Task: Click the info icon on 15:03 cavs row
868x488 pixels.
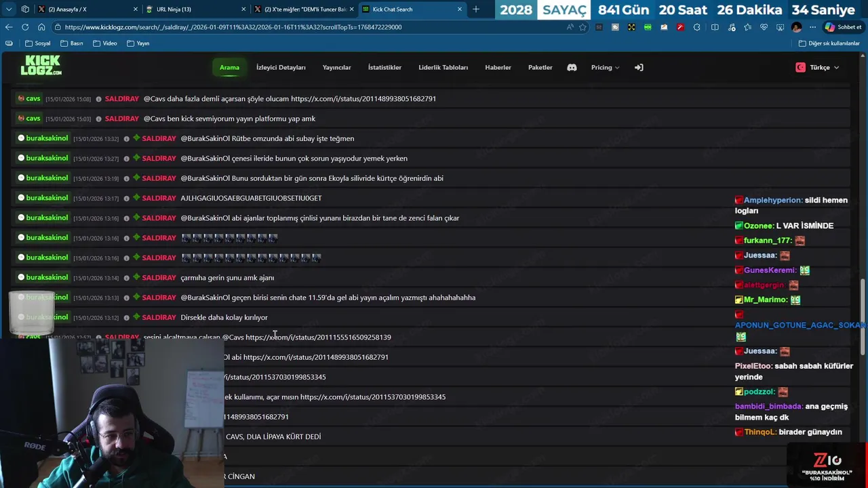Action: [x=99, y=119]
